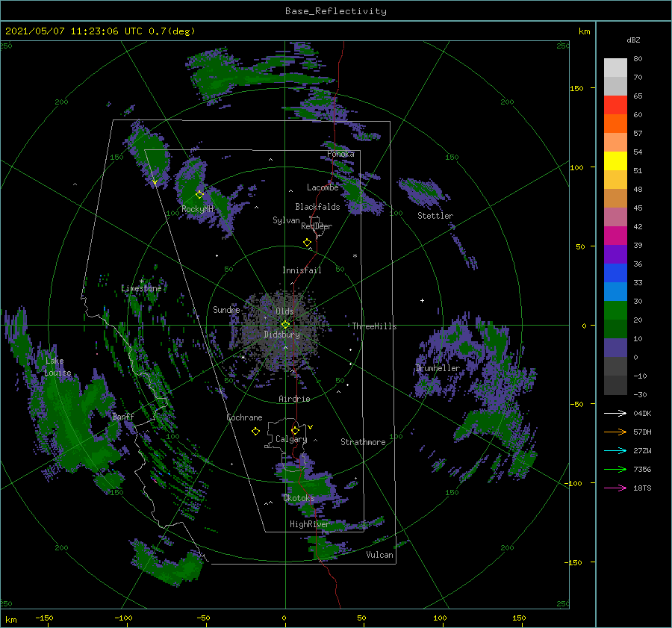672x628 pixels.
Task: Click the white plus marker north of Drumheller
Action: pos(422,300)
